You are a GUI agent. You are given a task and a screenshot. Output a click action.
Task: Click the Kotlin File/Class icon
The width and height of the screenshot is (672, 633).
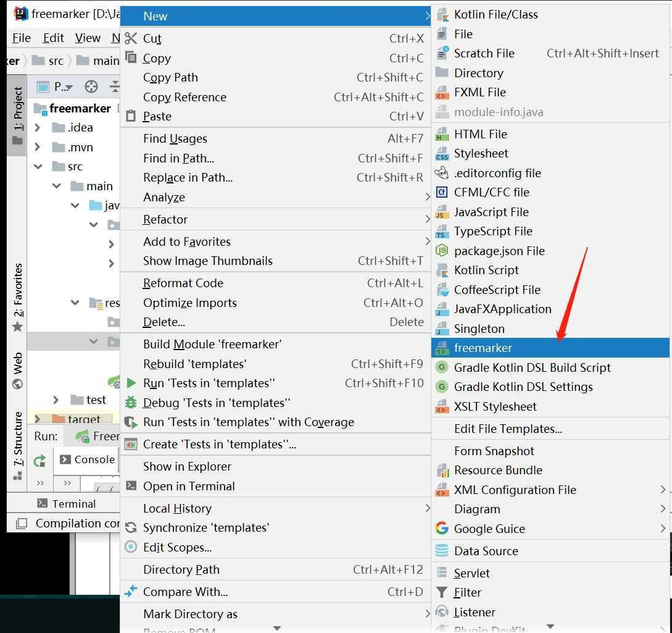coord(442,15)
